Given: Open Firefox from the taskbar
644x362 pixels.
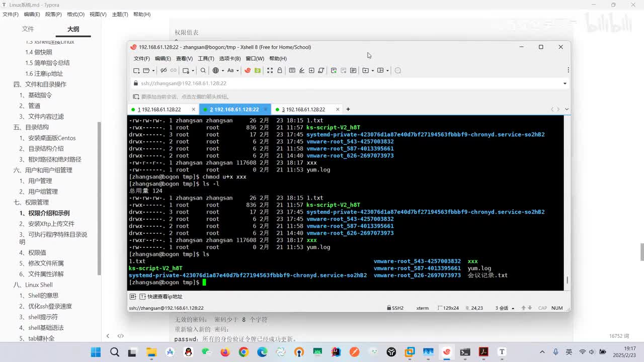Looking at the screenshot, I should [225, 352].
